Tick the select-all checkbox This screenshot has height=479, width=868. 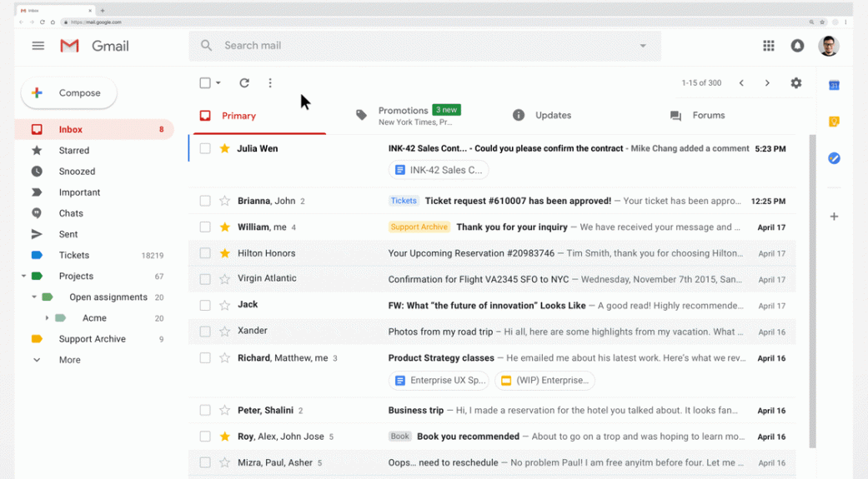click(205, 83)
